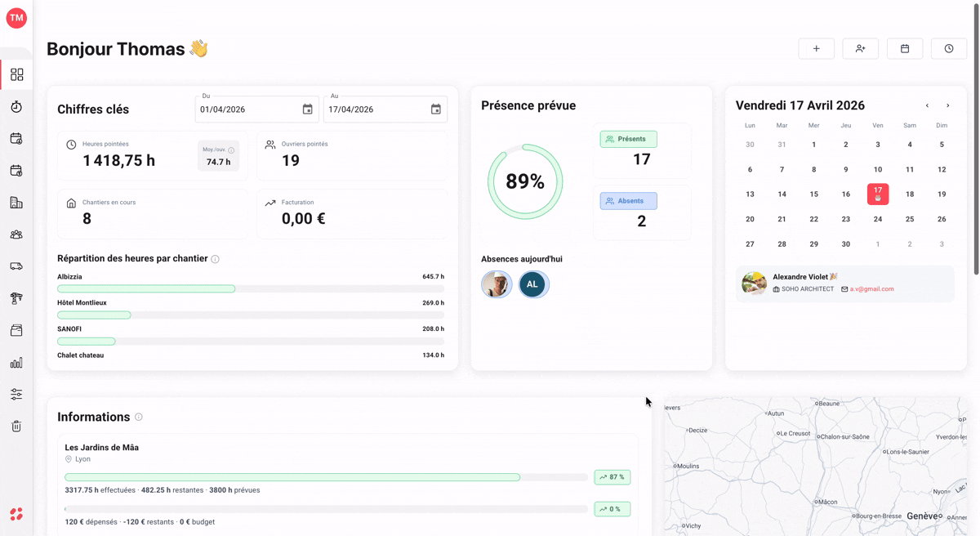This screenshot has width=980, height=536.
Task: Click the 87 % trend badge
Action: (612, 477)
